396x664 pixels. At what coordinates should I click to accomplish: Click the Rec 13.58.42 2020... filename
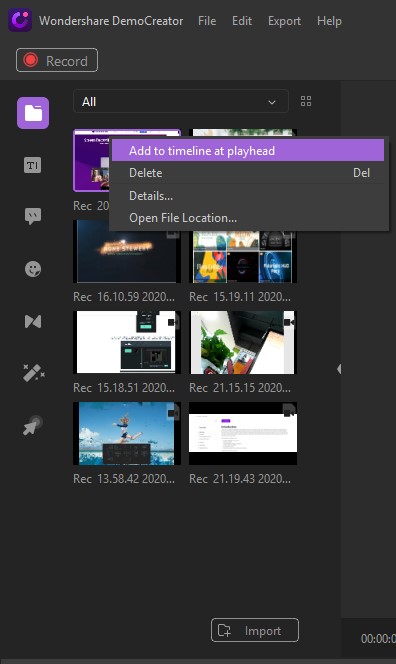124,479
